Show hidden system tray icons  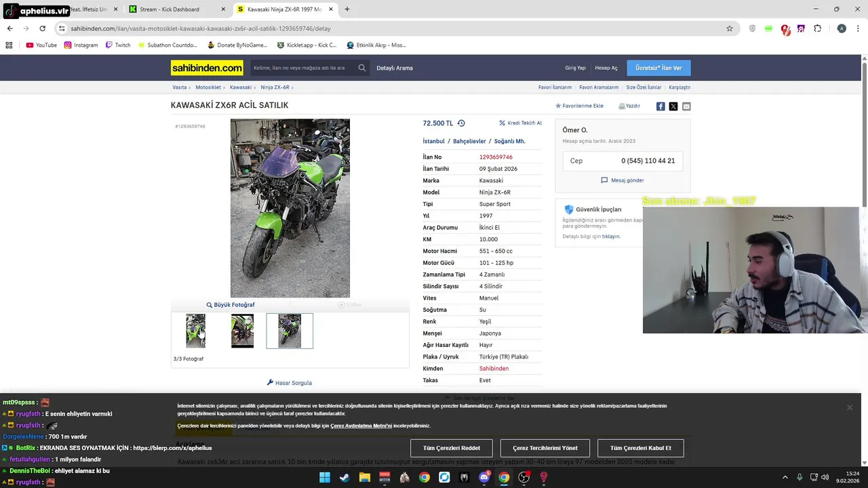pos(785,477)
